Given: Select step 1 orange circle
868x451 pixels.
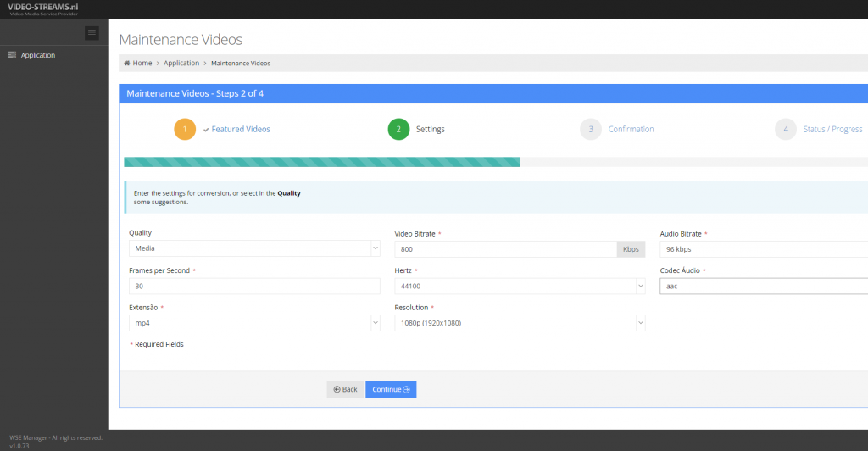Looking at the screenshot, I should point(185,129).
